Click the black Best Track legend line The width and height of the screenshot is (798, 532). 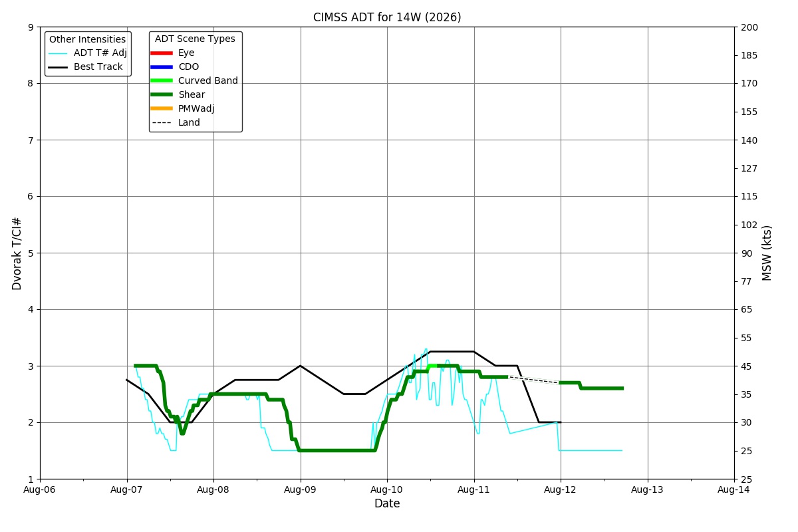tap(58, 67)
